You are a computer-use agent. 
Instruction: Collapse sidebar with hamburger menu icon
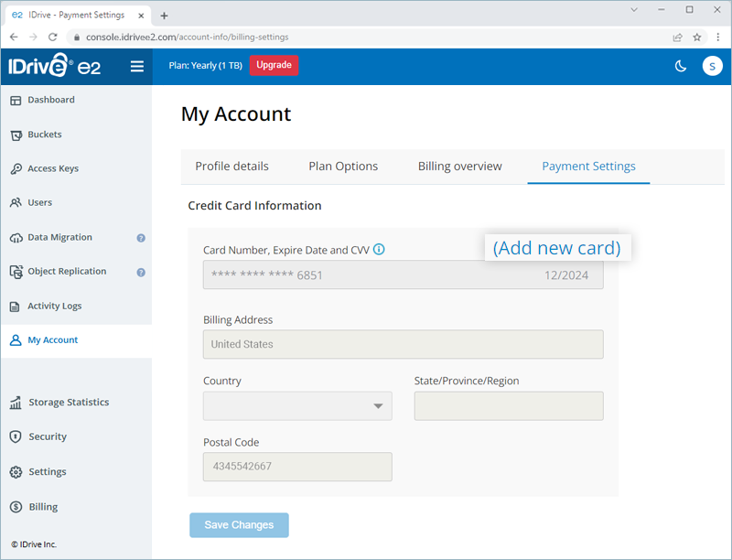click(137, 66)
